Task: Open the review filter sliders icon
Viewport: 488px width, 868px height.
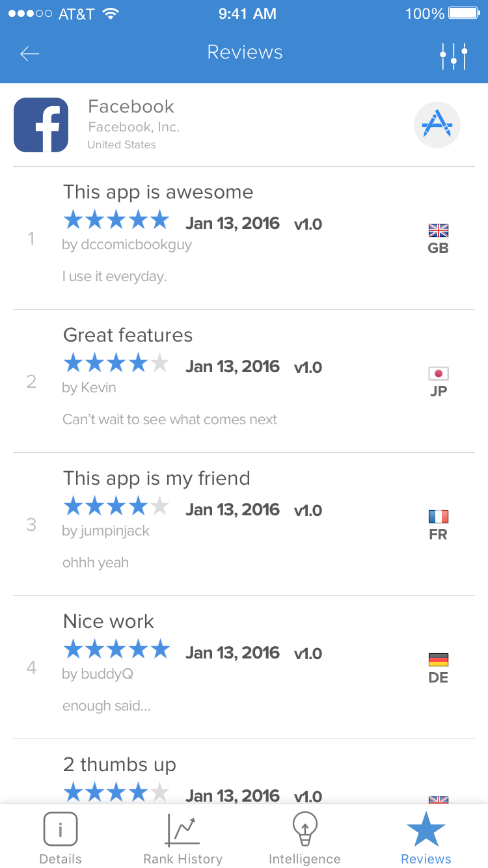Action: (453, 56)
